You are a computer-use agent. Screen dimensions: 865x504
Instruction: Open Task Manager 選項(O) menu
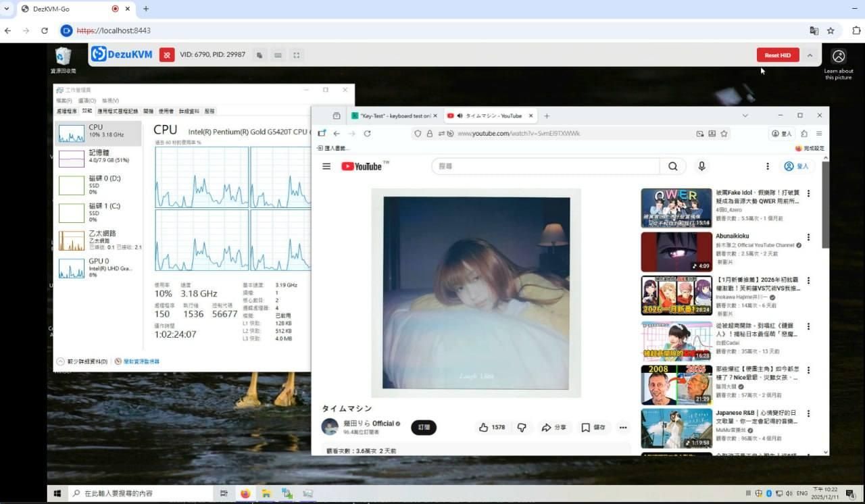pyautogui.click(x=87, y=101)
